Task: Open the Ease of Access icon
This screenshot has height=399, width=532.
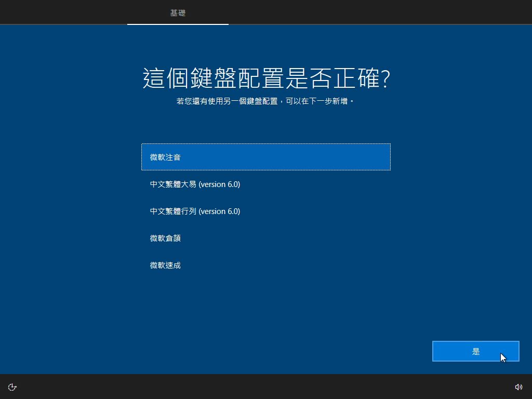Action: (12, 387)
